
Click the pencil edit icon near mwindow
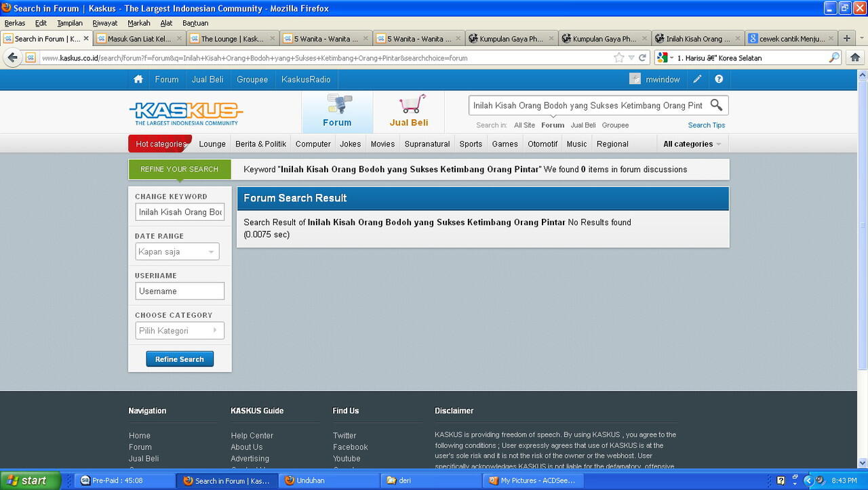tap(697, 79)
